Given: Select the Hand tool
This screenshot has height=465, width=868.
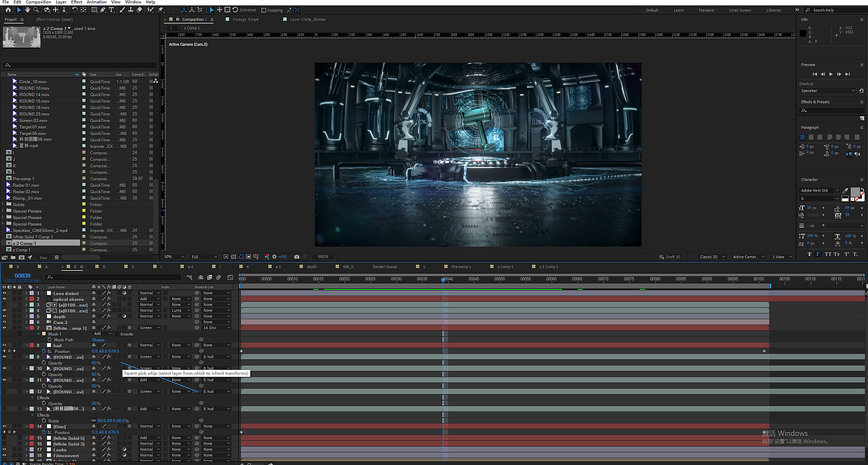Looking at the screenshot, I should coord(28,10).
